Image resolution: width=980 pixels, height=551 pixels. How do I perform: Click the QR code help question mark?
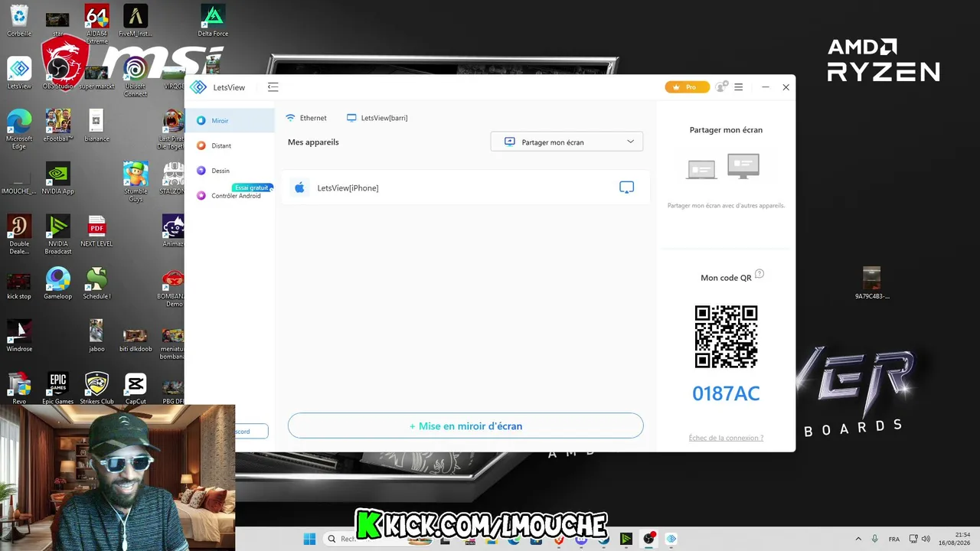click(759, 274)
